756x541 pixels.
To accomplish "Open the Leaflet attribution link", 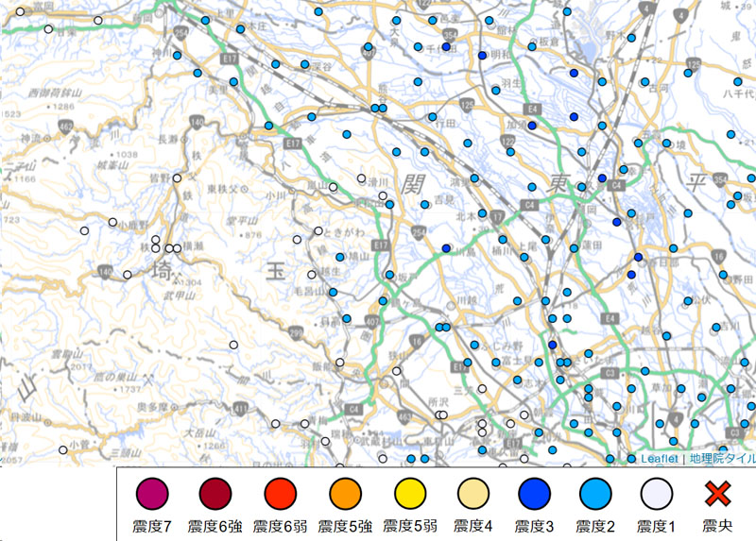I will 659,459.
